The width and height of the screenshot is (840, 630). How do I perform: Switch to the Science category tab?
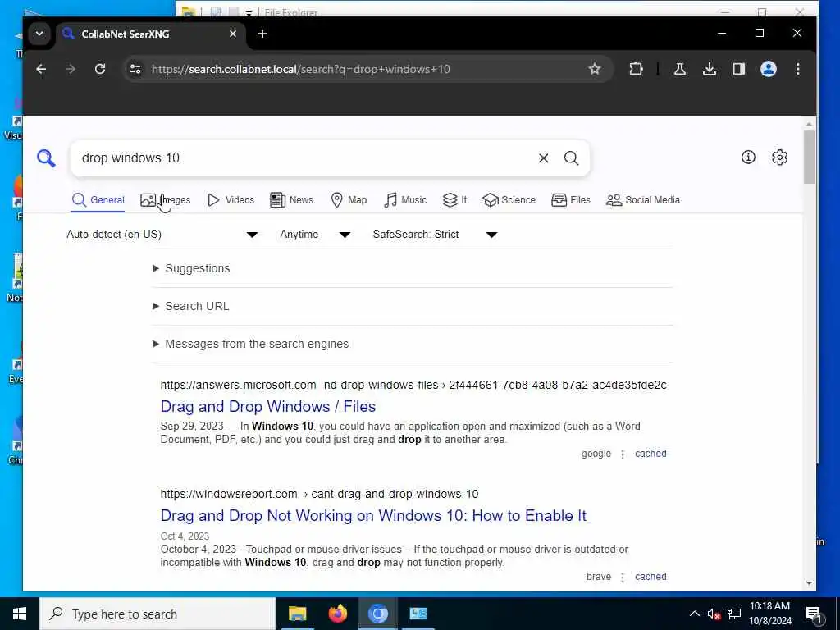click(509, 200)
